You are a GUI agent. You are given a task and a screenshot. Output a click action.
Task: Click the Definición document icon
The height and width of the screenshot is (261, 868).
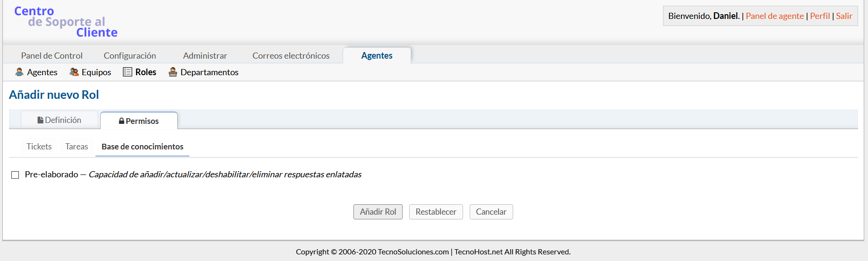[x=41, y=120]
